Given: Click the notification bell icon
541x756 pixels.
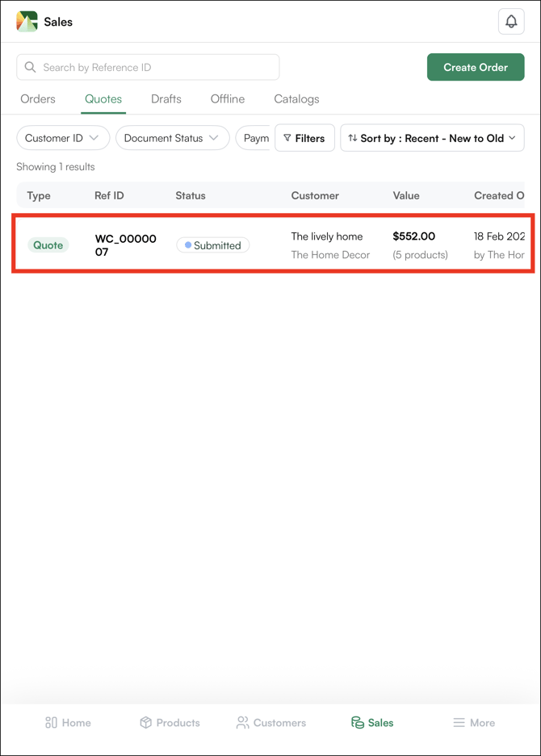Looking at the screenshot, I should coord(511,22).
